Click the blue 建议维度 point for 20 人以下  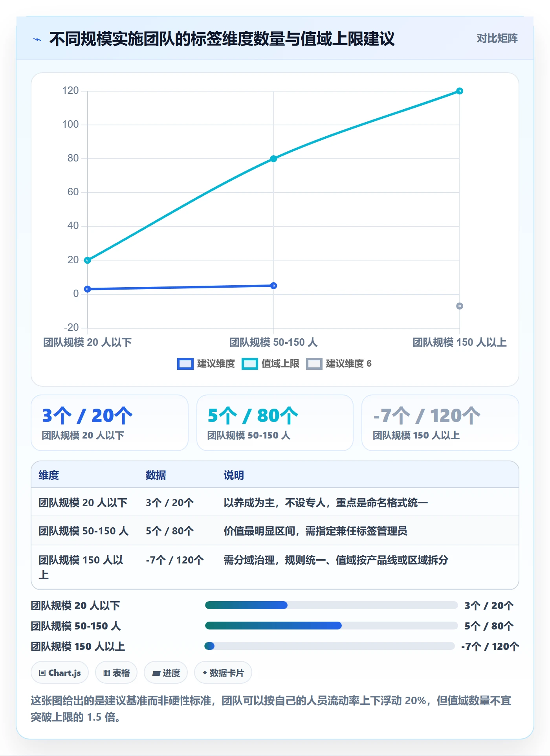(88, 289)
